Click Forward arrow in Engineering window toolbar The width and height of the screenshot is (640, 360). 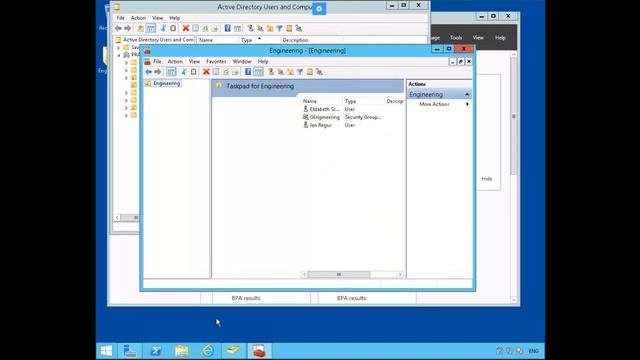tap(158, 72)
